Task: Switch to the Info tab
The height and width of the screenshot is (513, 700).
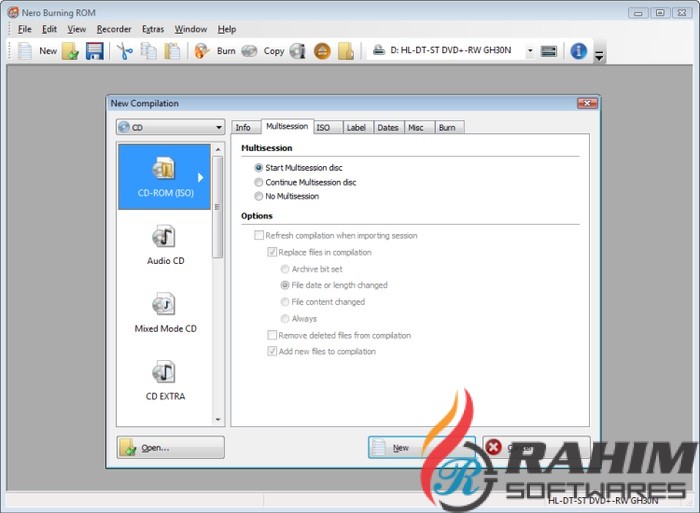Action: (245, 128)
